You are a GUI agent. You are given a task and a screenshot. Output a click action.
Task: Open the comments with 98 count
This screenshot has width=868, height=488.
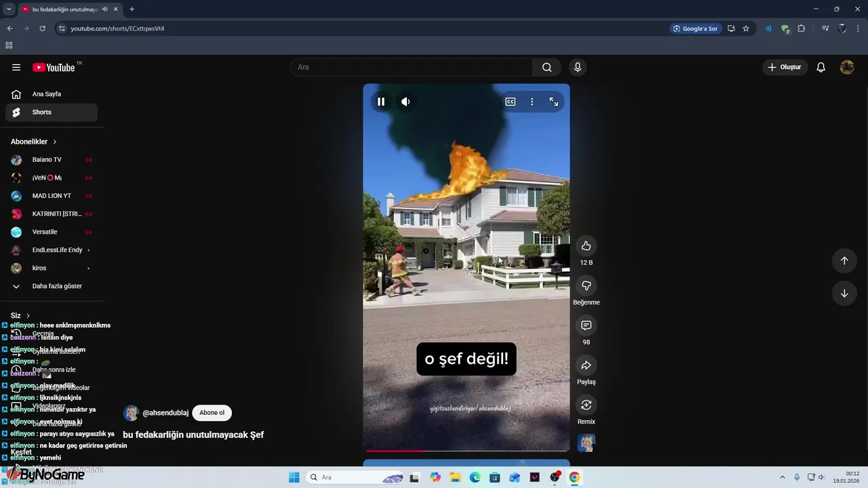pyautogui.click(x=586, y=325)
